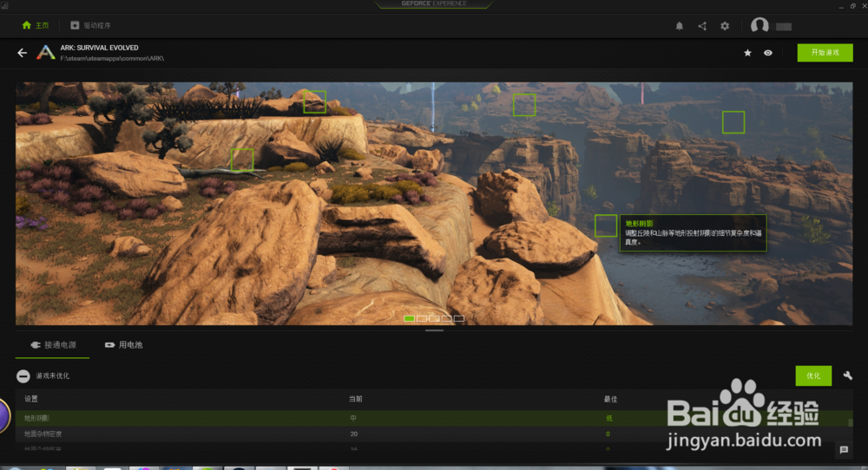Open the feedback chat icon
The image size is (868, 470).
pos(844,450)
